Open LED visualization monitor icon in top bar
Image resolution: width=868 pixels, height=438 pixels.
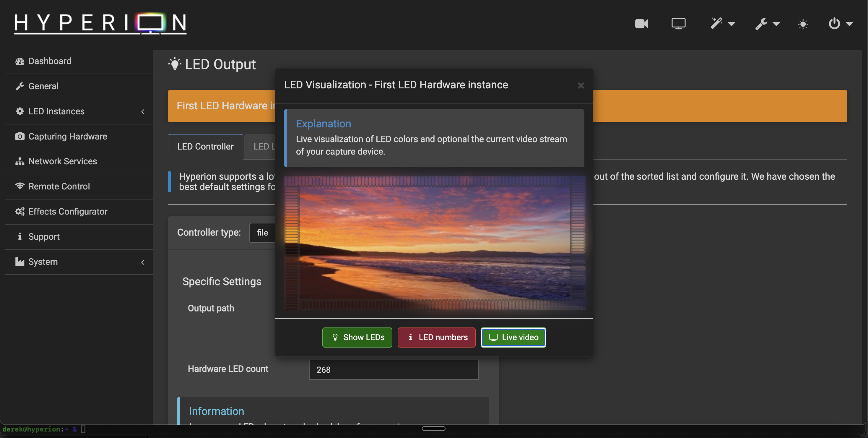(x=678, y=24)
